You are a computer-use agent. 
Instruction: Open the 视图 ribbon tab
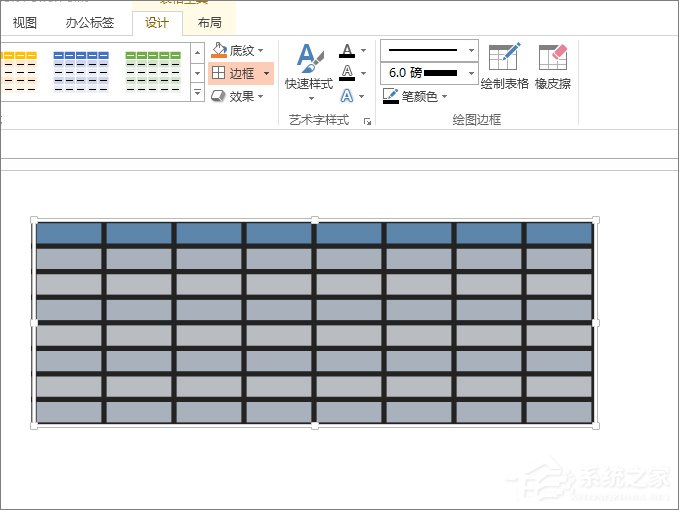[x=25, y=23]
